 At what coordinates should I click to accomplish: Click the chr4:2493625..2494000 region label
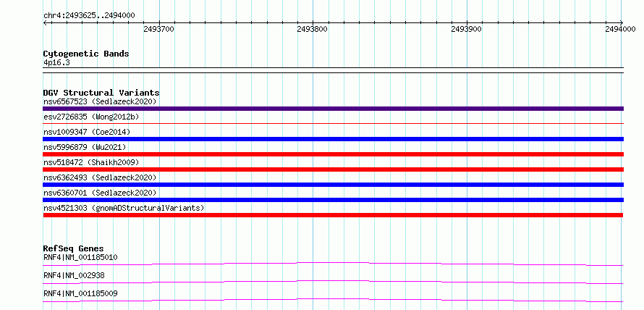[x=89, y=16]
